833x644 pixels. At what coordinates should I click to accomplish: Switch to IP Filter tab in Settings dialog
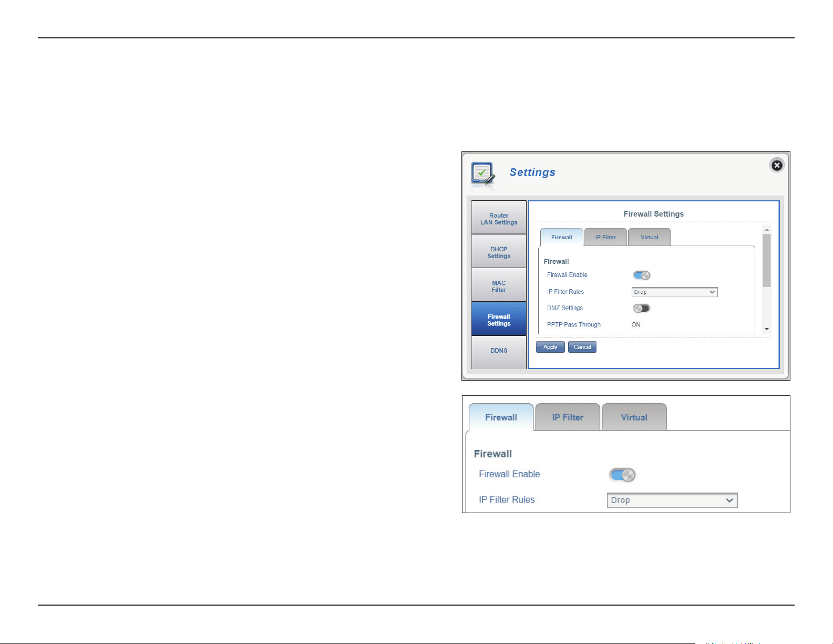point(605,237)
